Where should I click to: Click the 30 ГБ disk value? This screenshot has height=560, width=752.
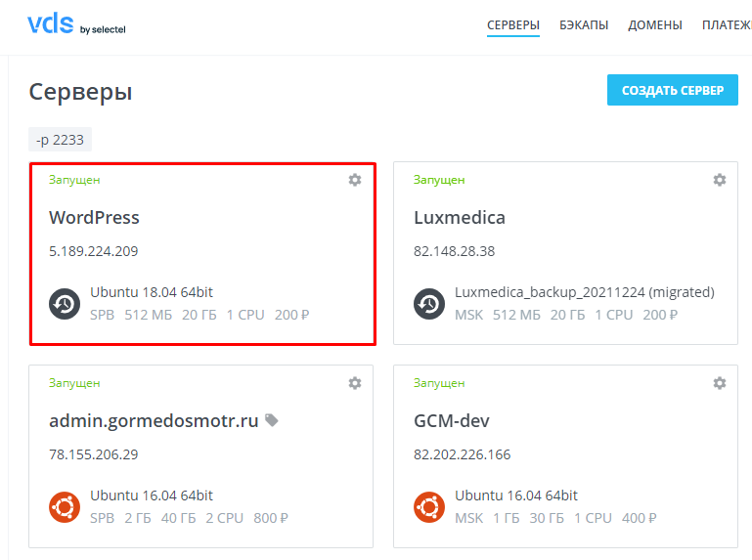(547, 518)
